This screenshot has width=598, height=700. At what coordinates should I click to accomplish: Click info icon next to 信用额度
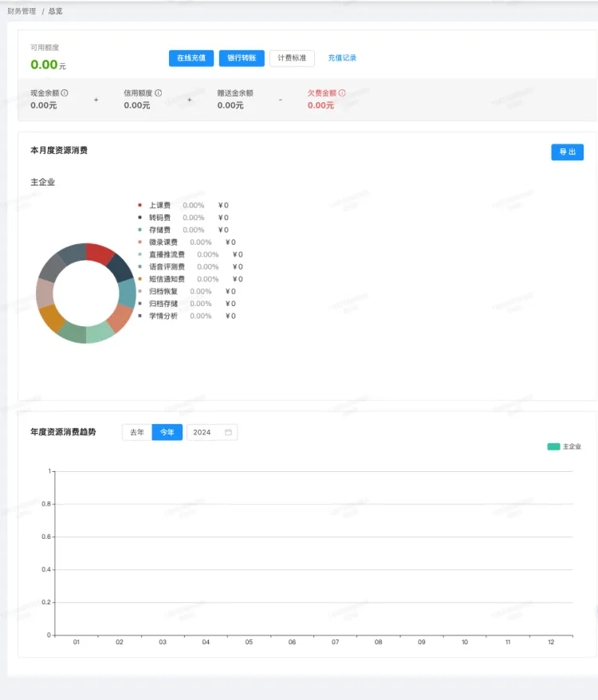[x=158, y=93]
